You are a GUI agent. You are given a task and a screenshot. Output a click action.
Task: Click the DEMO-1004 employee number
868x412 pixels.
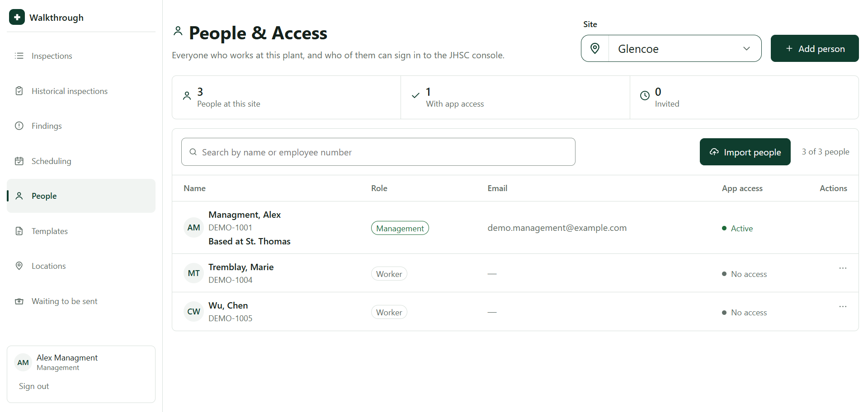pyautogui.click(x=231, y=280)
